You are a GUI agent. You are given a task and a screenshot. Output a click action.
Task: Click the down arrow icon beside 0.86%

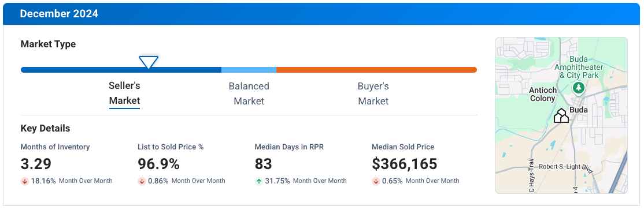[142, 181]
